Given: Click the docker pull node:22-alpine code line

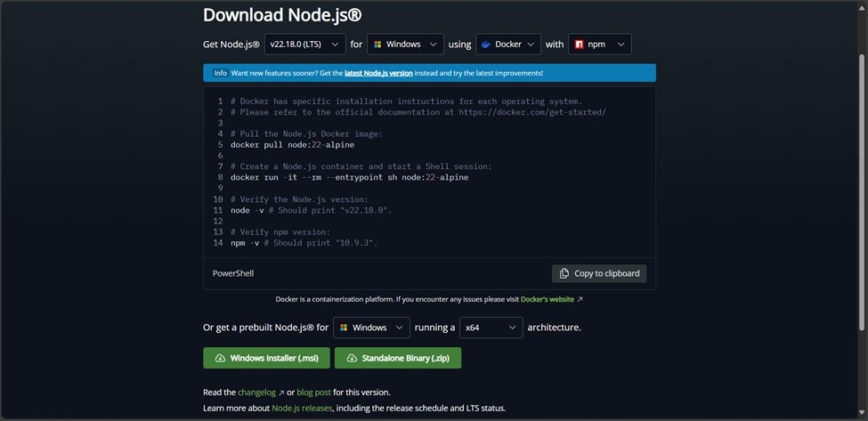Looking at the screenshot, I should (292, 144).
